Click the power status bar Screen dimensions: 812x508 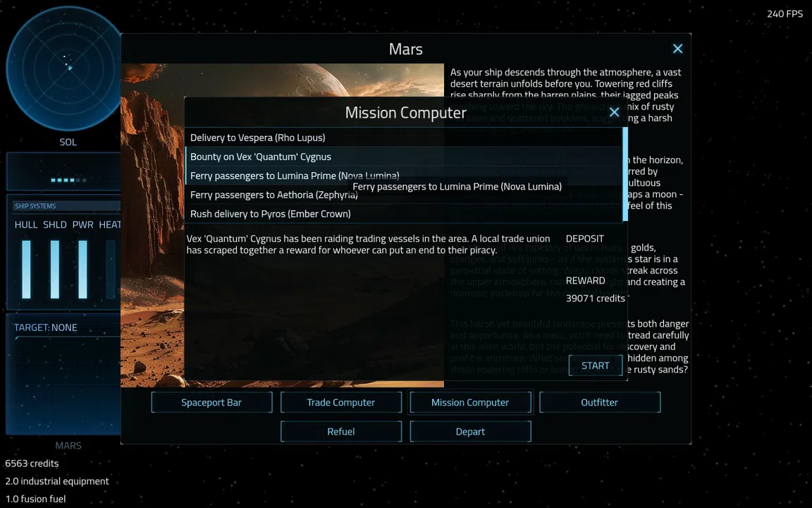pyautogui.click(x=83, y=269)
